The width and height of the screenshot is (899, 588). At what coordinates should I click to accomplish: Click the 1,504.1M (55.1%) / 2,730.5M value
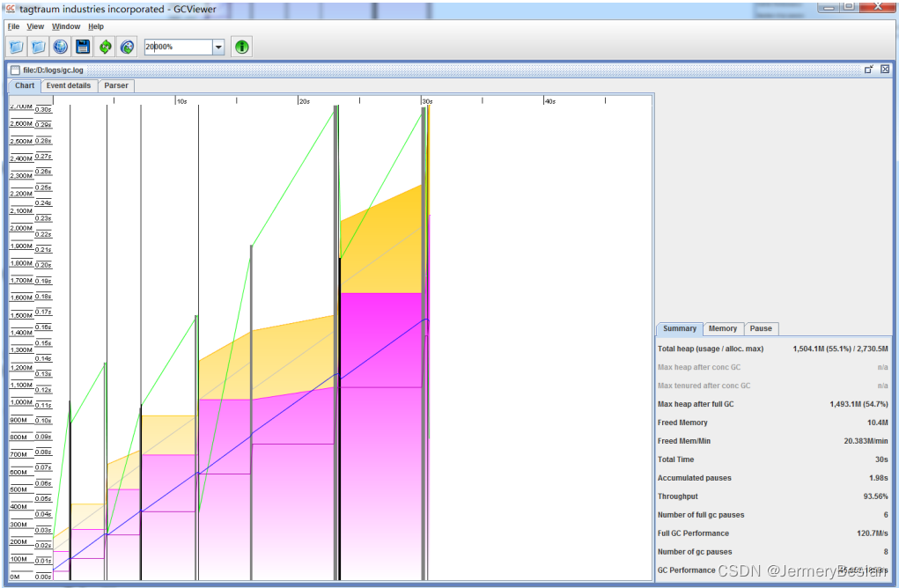(841, 349)
